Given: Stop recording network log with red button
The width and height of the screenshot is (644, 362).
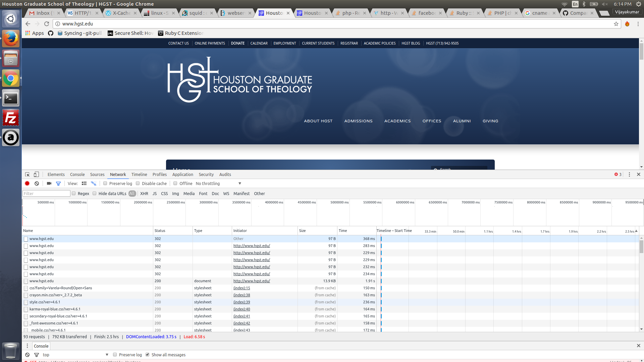Looking at the screenshot, I should (x=27, y=183).
